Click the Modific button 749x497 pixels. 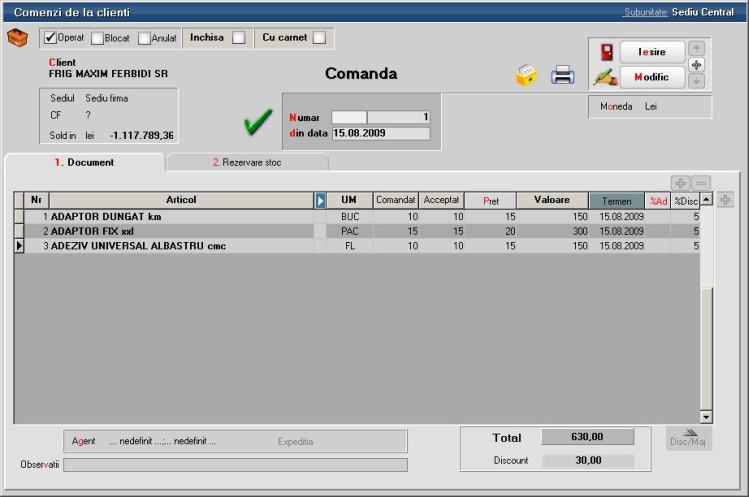652,77
